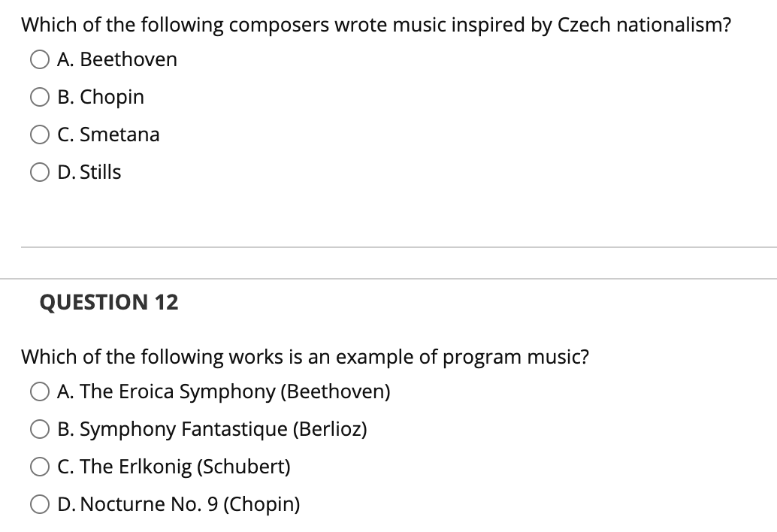Select radio button for A. Beethoven
Screen dimensions: 777x532
tap(39, 59)
